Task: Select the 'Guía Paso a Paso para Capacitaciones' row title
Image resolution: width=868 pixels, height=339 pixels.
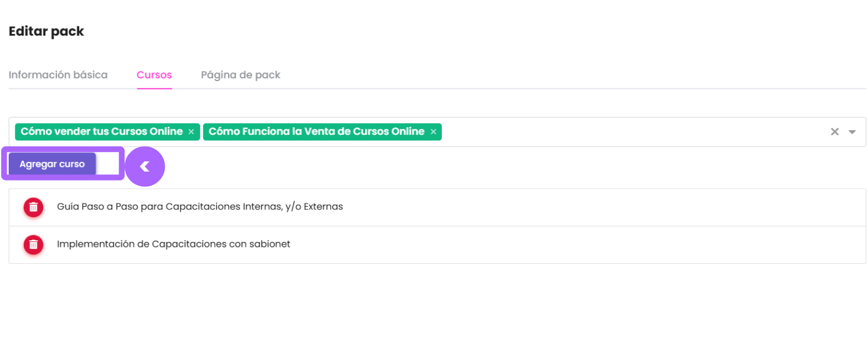Action: pyautogui.click(x=200, y=207)
